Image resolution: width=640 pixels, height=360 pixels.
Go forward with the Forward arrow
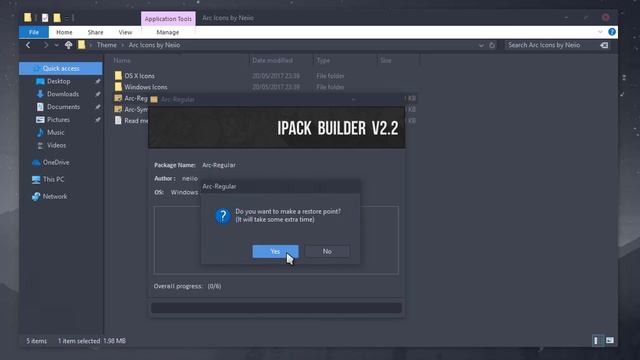(46, 45)
